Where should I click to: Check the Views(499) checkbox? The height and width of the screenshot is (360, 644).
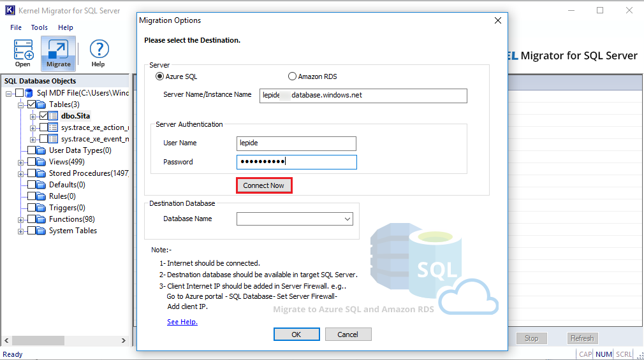pyautogui.click(x=31, y=162)
